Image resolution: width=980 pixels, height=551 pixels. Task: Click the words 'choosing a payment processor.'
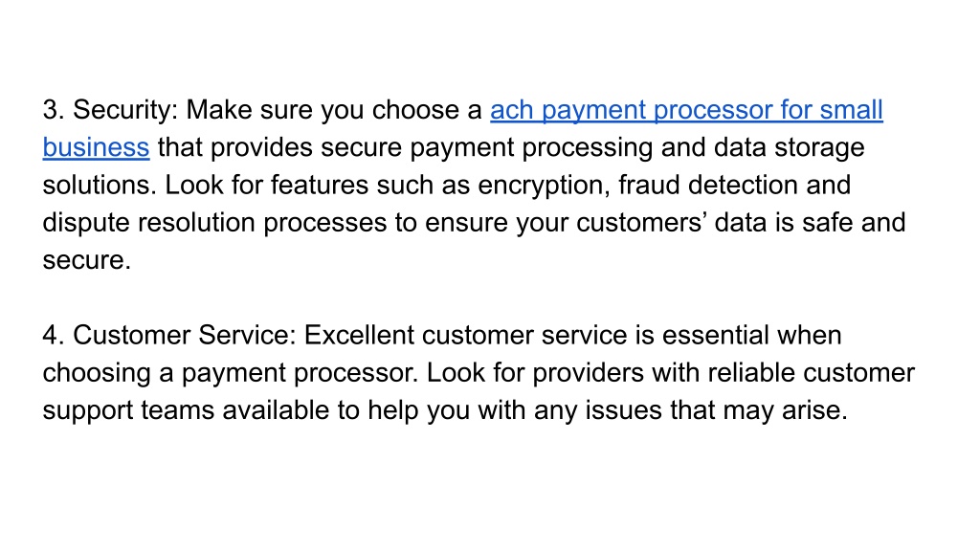point(231,373)
